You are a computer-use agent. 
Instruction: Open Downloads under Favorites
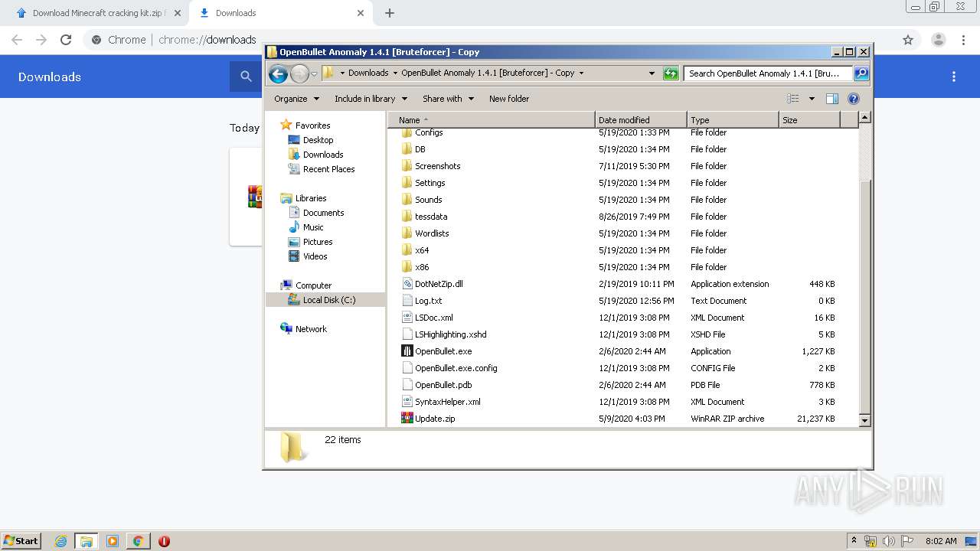pos(322,155)
